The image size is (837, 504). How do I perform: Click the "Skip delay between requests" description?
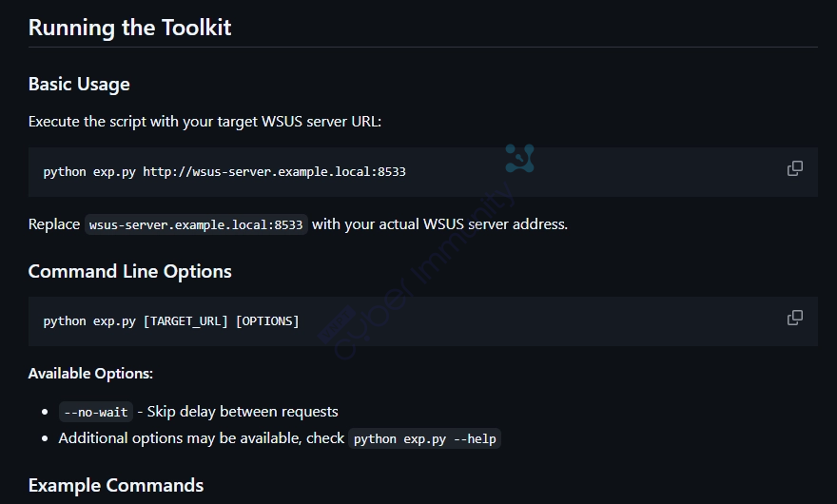point(242,412)
